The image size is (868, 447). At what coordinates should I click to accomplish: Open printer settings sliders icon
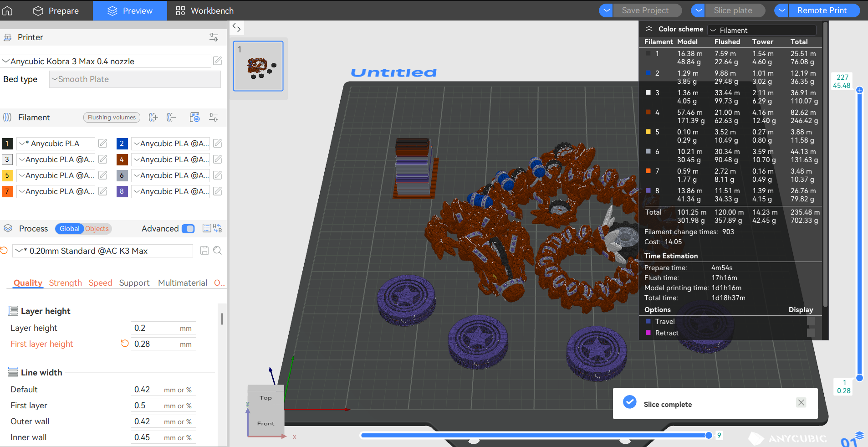214,37
